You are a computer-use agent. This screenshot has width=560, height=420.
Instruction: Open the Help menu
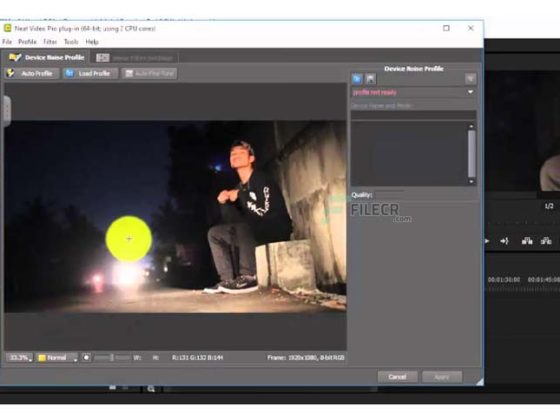pos(92,42)
